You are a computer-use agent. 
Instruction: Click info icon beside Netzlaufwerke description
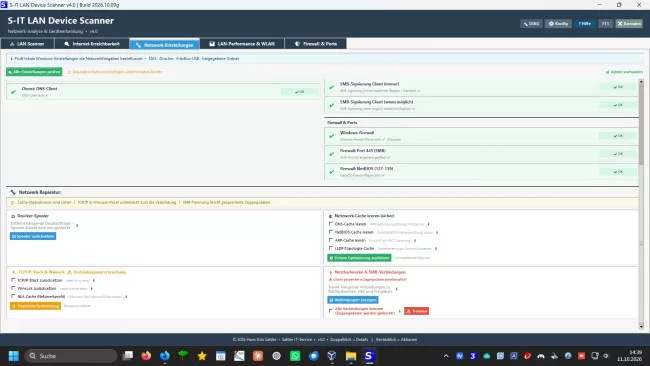coord(397,289)
